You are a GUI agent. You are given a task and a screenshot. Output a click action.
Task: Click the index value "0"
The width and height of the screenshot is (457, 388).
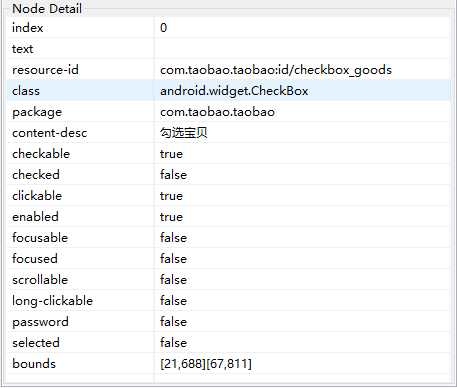163,28
